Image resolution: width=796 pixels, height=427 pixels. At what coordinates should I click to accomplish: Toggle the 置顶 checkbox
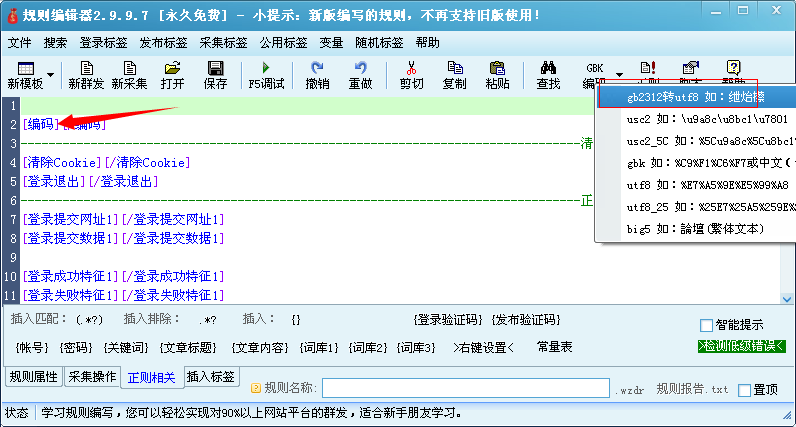tap(744, 390)
